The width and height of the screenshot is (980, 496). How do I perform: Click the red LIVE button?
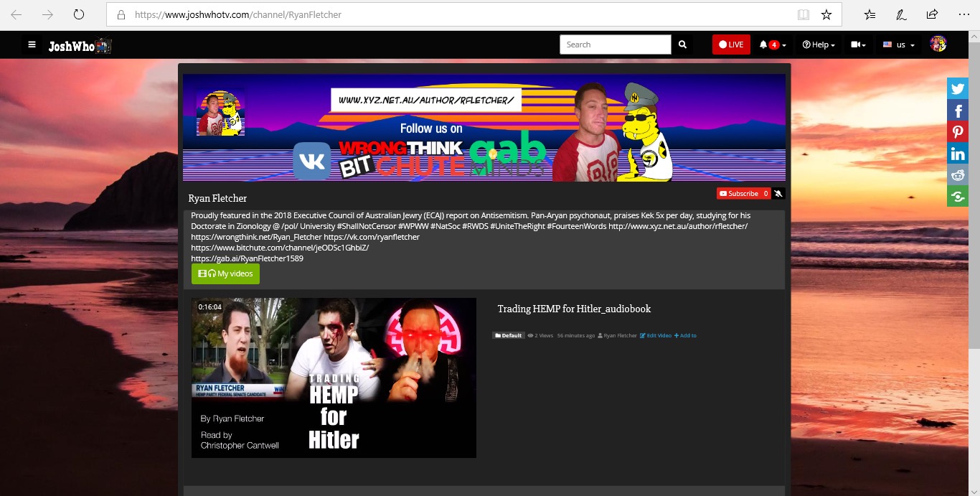point(731,45)
